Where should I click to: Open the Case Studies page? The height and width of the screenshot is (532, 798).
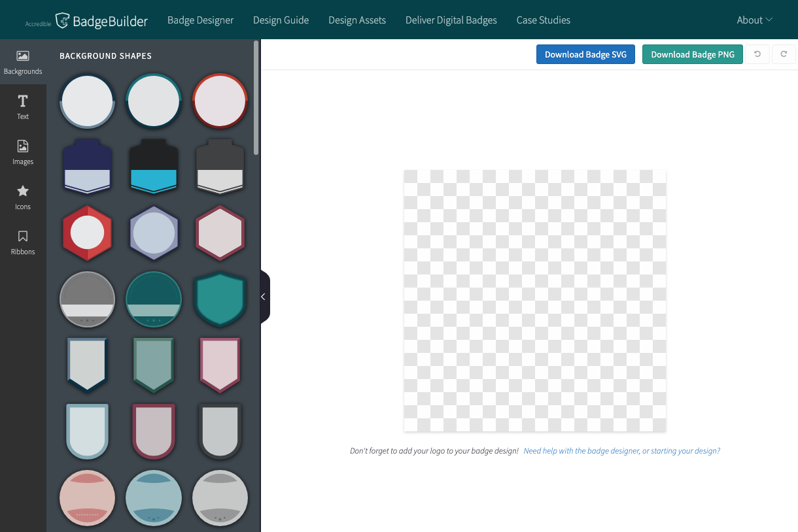point(544,20)
